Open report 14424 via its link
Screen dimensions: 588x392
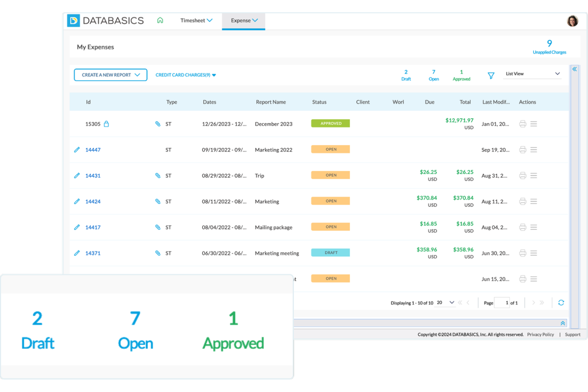tap(93, 201)
